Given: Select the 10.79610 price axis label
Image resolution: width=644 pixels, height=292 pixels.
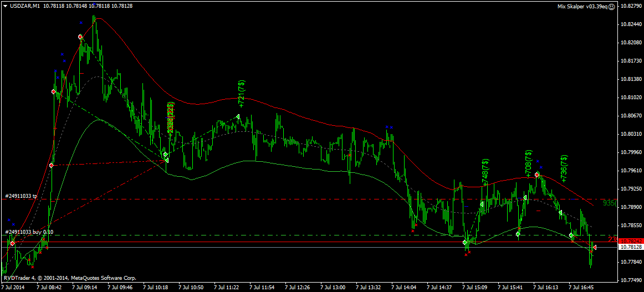Looking at the screenshot, I should click(630, 171).
